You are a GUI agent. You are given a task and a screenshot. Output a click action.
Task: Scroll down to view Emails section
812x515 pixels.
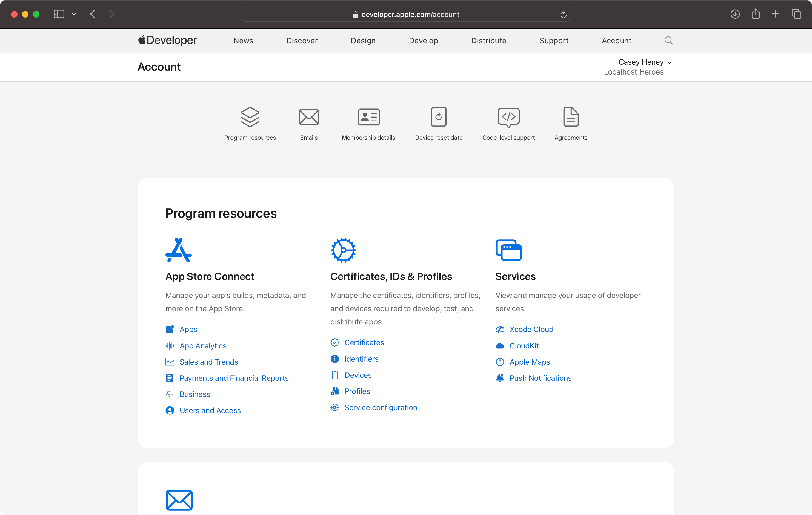(x=308, y=122)
